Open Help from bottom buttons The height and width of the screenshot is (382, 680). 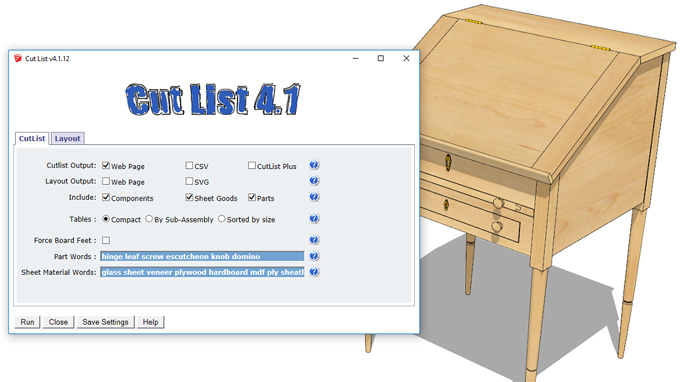tap(150, 322)
